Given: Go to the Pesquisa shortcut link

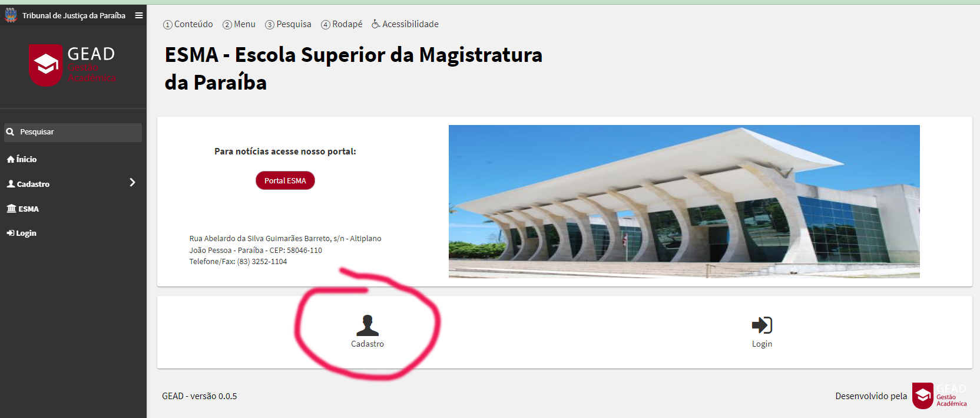Looking at the screenshot, I should (x=288, y=24).
